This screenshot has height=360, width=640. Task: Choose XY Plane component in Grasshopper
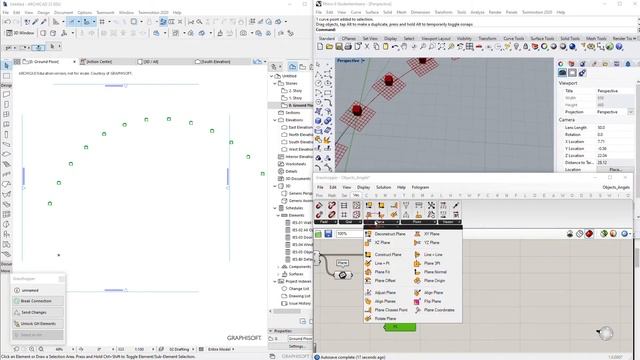click(427, 234)
